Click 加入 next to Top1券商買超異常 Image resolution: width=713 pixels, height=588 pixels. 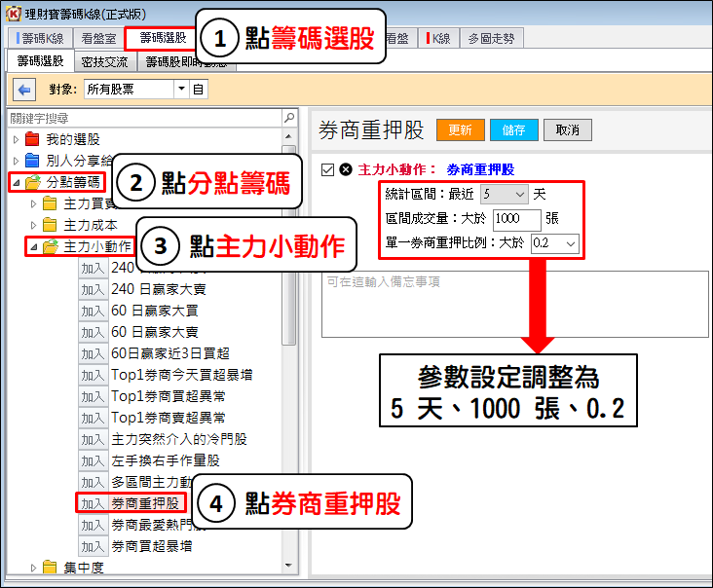click(94, 396)
